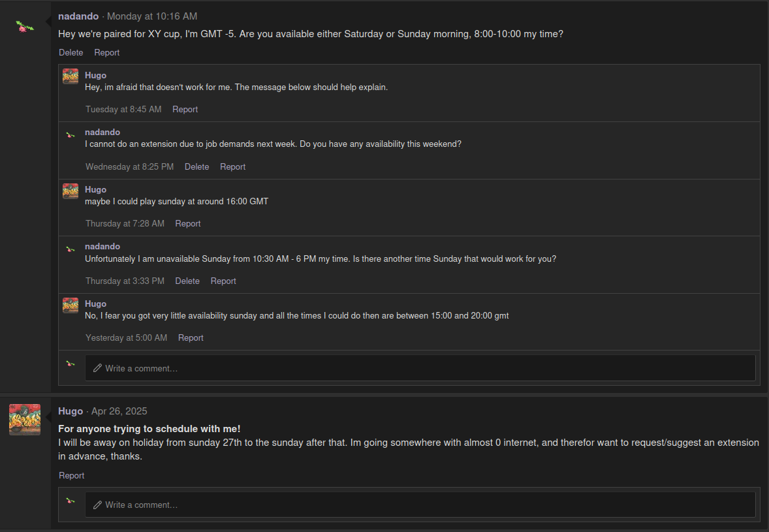Delete nadando's Monday 10:16 AM post

tap(71, 52)
